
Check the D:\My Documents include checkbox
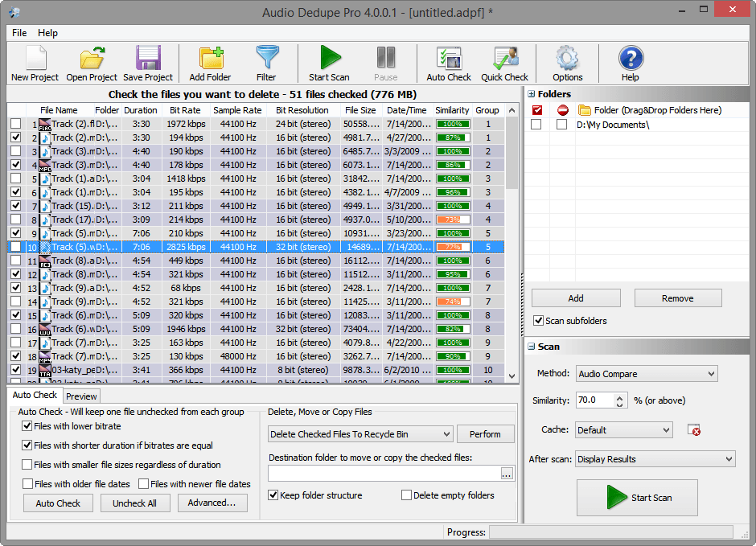pos(536,125)
